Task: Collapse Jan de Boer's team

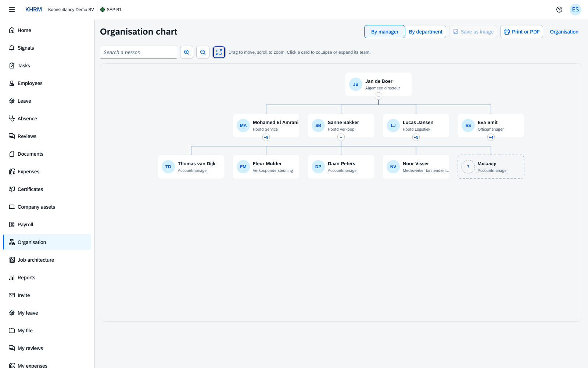Action: click(x=379, y=96)
